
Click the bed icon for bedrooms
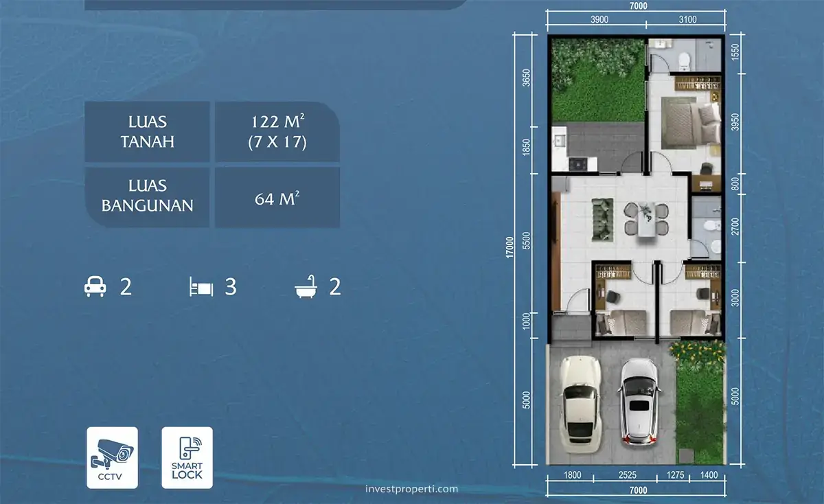(x=201, y=287)
